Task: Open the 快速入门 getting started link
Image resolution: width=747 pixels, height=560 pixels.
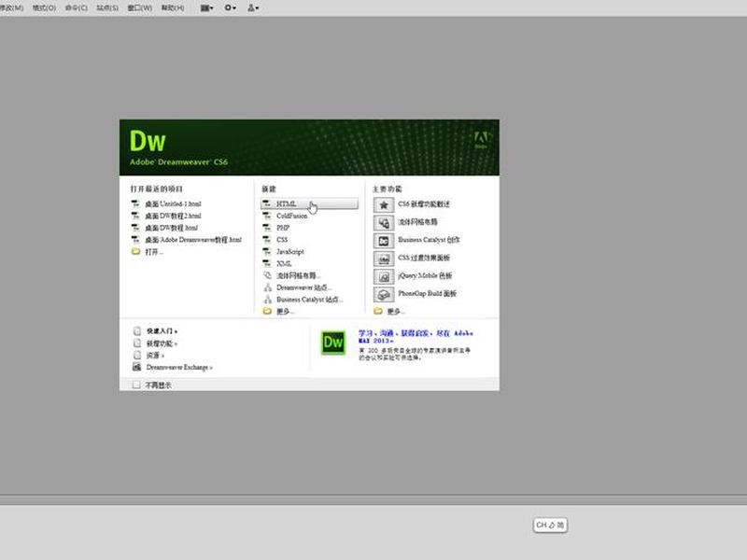Action: pos(162,331)
